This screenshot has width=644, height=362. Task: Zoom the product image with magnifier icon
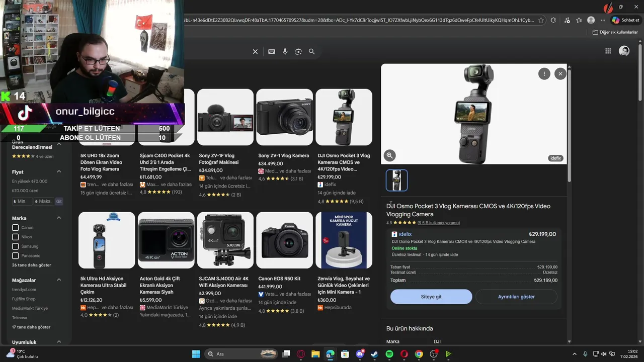click(x=389, y=155)
